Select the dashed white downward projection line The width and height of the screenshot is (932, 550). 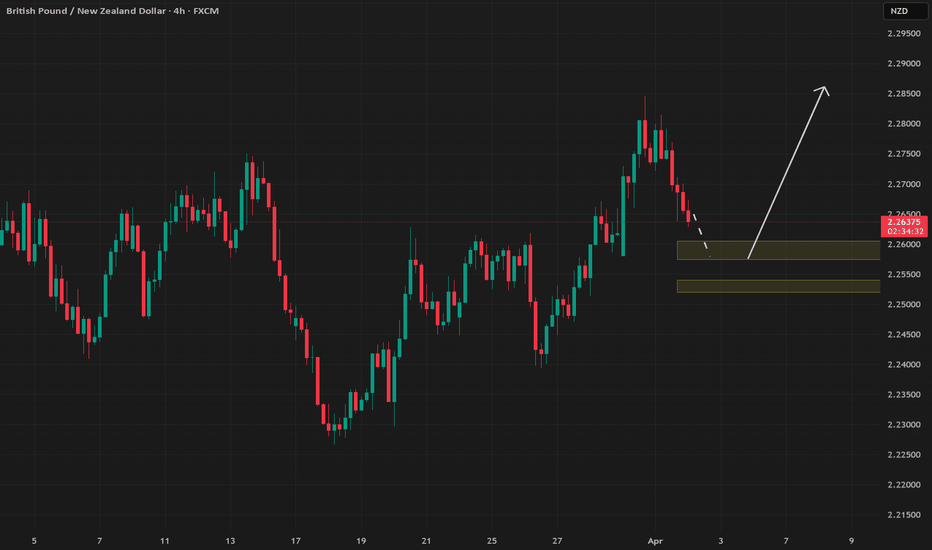point(701,234)
